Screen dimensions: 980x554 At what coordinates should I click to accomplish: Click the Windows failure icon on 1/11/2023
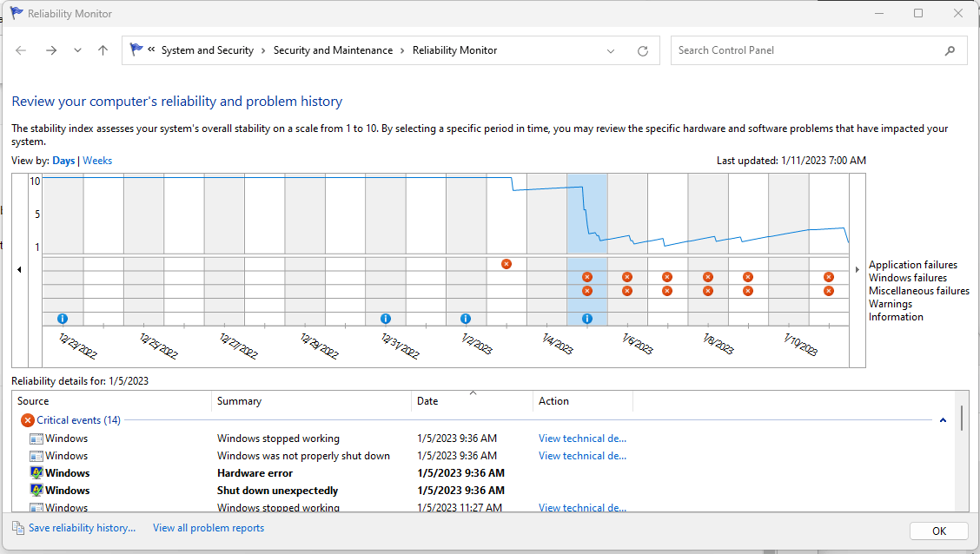[829, 277]
